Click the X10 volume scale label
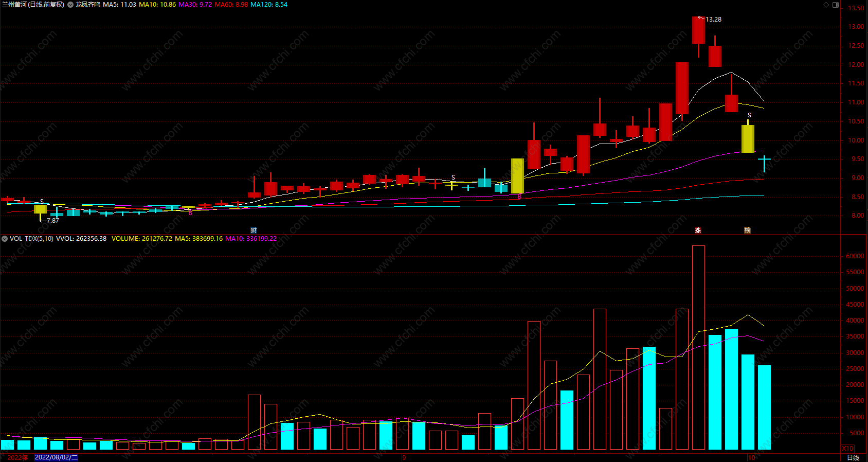Viewport: 868px width, 462px height. [847, 448]
